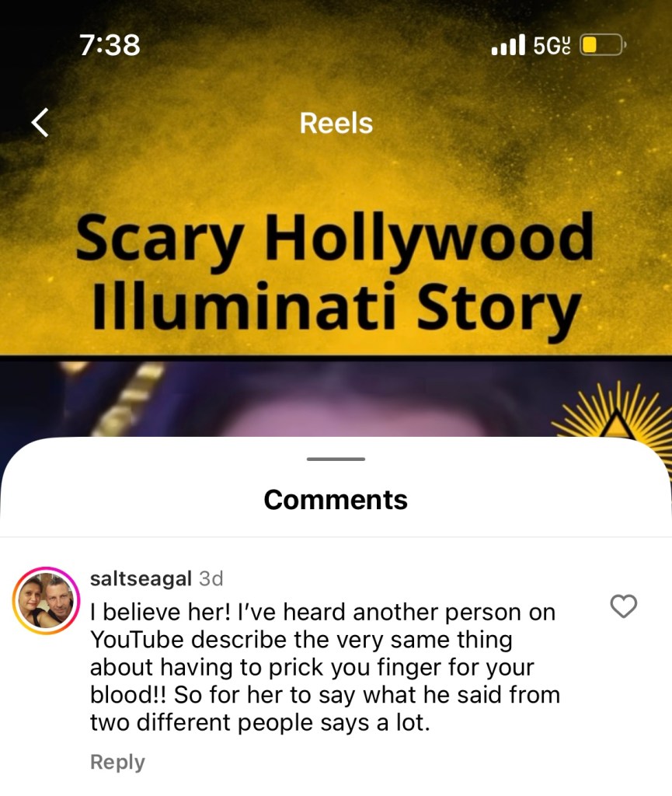Tap the 'Scary Hollywood Illuminati Story' title
Viewport: 672px width, 796px height.
click(335, 273)
